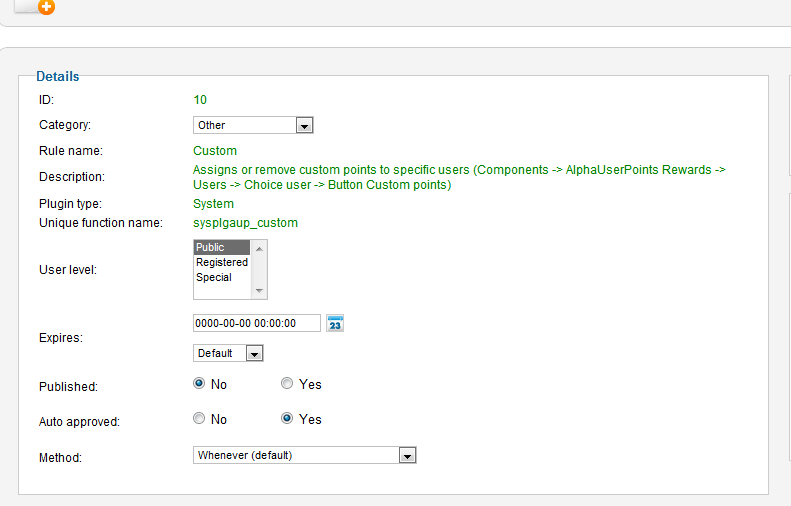The height and width of the screenshot is (506, 791).
Task: Set Auto approved to No
Action: [x=199, y=419]
